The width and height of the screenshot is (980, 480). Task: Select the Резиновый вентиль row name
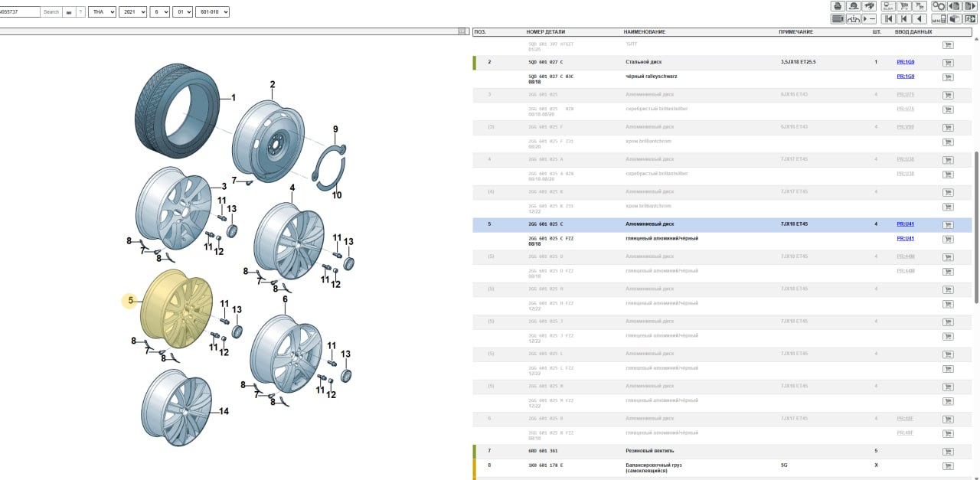(648, 452)
